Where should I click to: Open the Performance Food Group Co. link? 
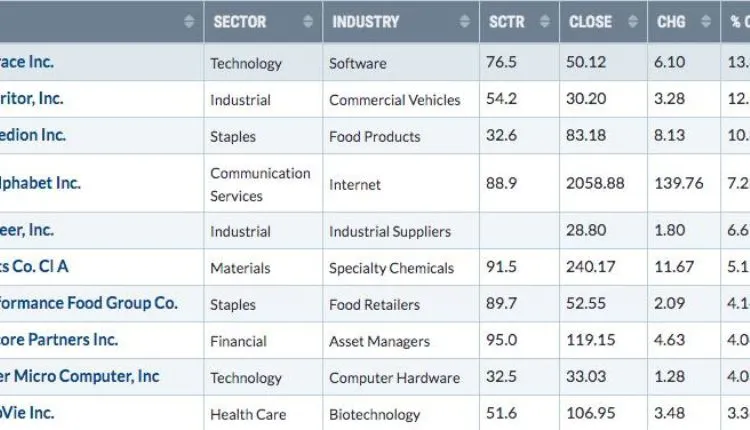pyautogui.click(x=90, y=303)
